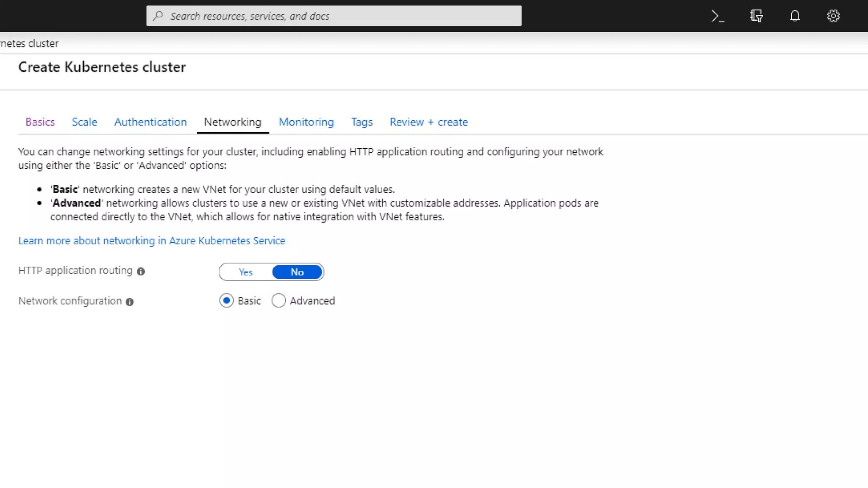The width and height of the screenshot is (868, 488).
Task: Select Basic network configuration
Action: coord(227,300)
